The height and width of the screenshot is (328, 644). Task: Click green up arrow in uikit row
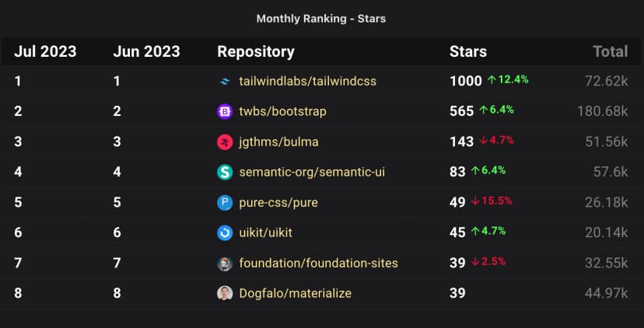tap(475, 231)
